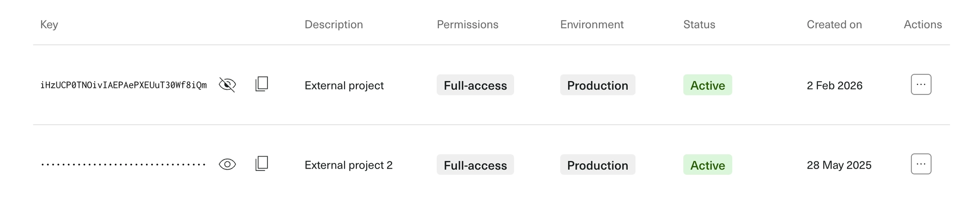Click Production tag in External project row
The image size is (980, 203).
(x=597, y=85)
